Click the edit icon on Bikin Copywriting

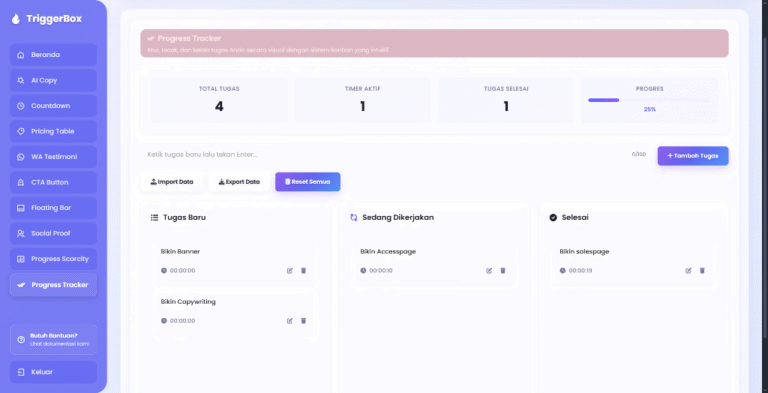(x=289, y=321)
